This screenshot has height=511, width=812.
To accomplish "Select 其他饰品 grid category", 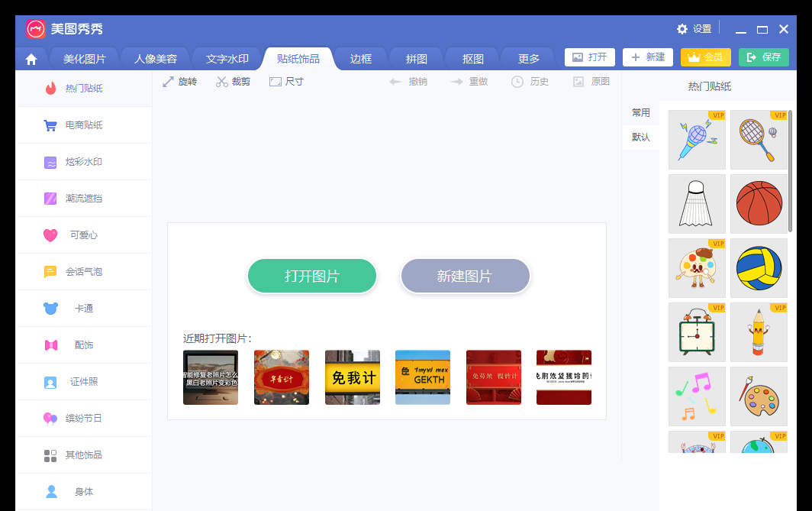I will coord(85,455).
